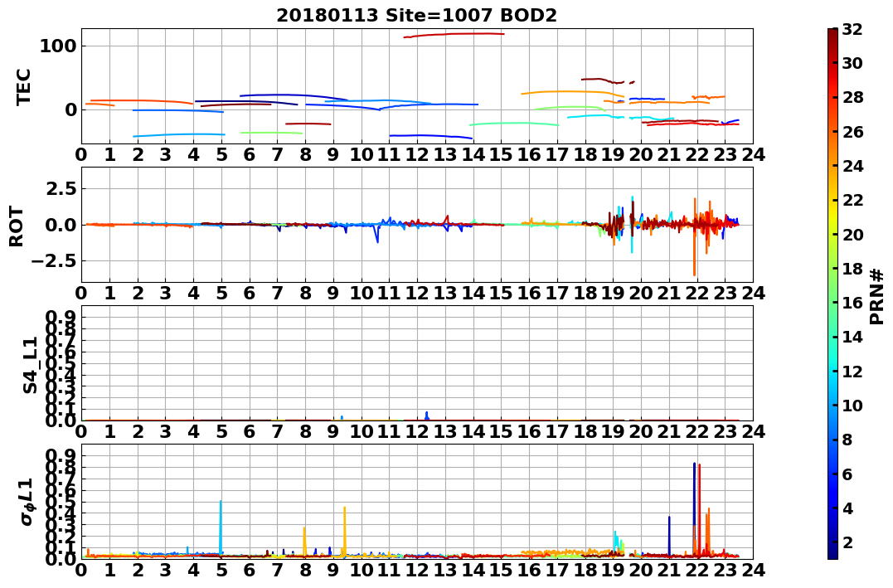Click the yellow σφL1 spike near hour 9.4
Image resolution: width=893 pixels, height=588 pixels.
tap(345, 530)
